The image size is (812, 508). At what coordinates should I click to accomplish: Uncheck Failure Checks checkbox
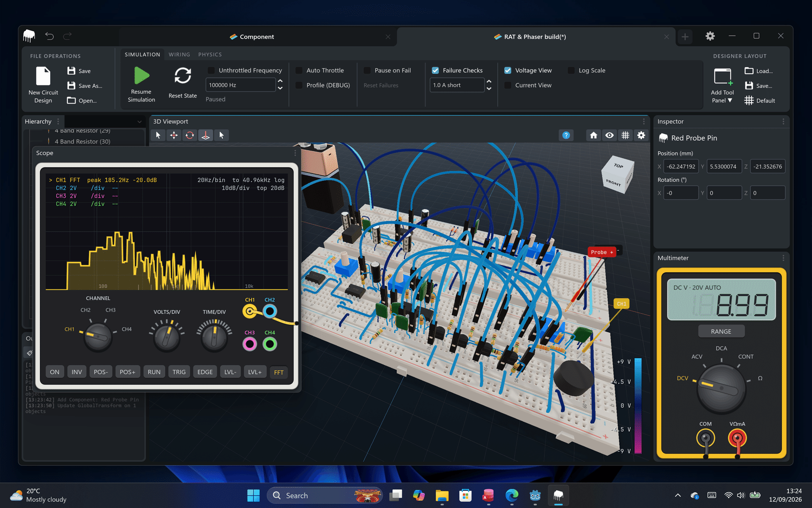[435, 71]
